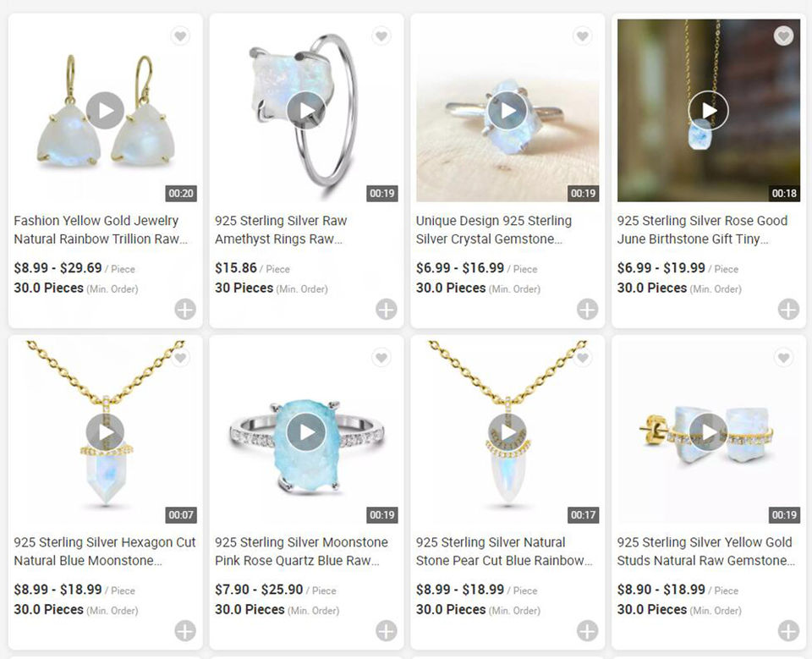Viewport: 812px width, 659px height.
Task: Click heart on Studs Natural Raw Gemstone
Action: pos(783,358)
